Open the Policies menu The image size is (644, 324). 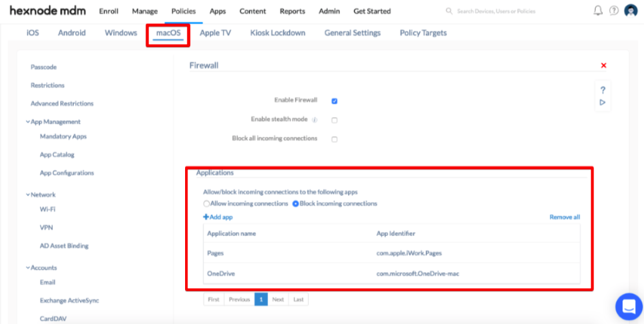click(183, 11)
